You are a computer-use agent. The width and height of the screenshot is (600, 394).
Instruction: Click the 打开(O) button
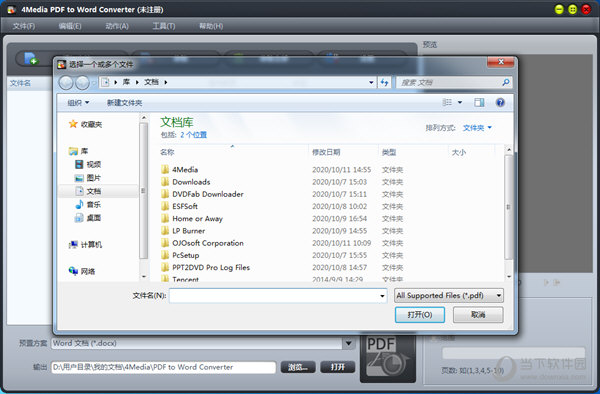coord(420,315)
